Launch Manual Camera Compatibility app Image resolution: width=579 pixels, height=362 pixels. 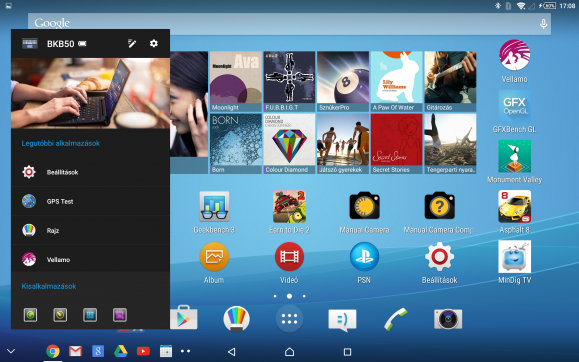tap(439, 212)
